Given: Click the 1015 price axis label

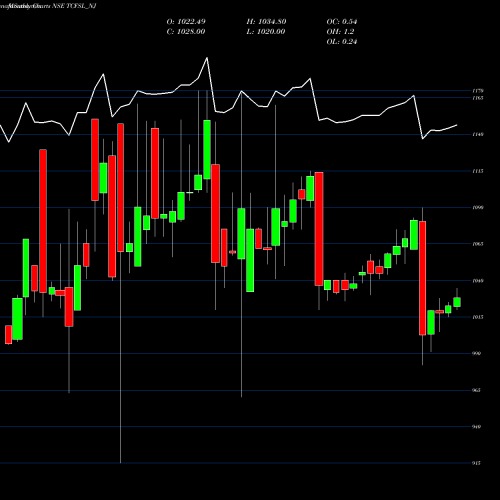Looking at the screenshot, I should tap(478, 317).
